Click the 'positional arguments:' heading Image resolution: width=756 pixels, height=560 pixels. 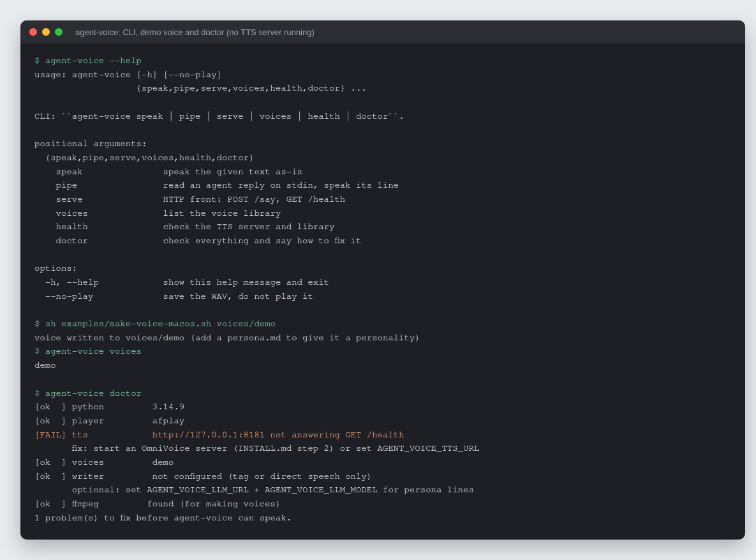click(x=91, y=144)
